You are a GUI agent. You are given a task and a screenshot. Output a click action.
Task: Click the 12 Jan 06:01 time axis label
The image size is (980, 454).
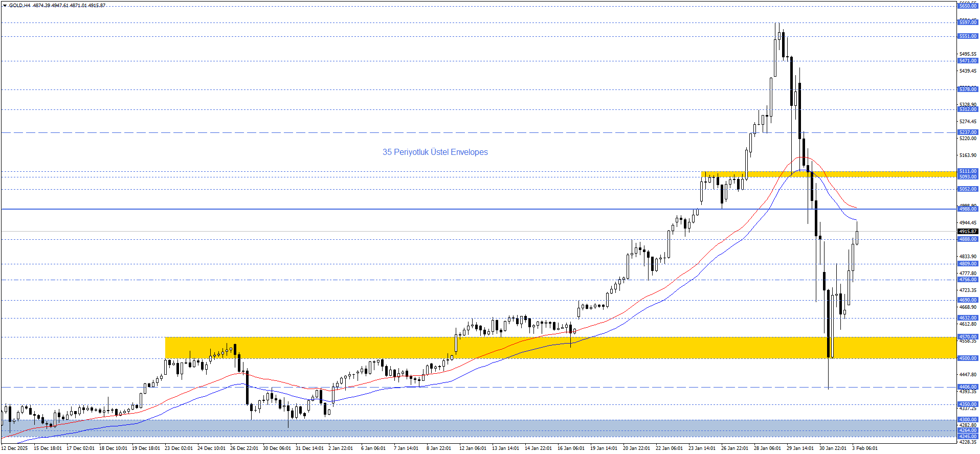[473, 448]
